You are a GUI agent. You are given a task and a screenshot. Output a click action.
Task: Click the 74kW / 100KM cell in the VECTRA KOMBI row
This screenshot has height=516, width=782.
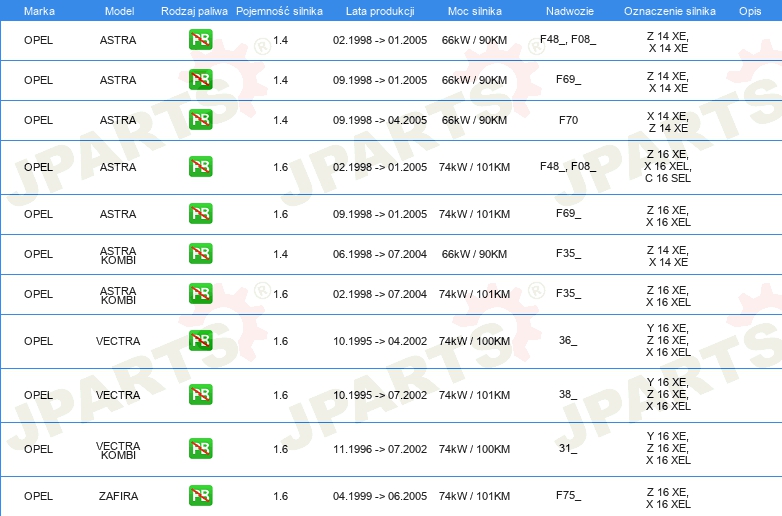click(x=474, y=449)
